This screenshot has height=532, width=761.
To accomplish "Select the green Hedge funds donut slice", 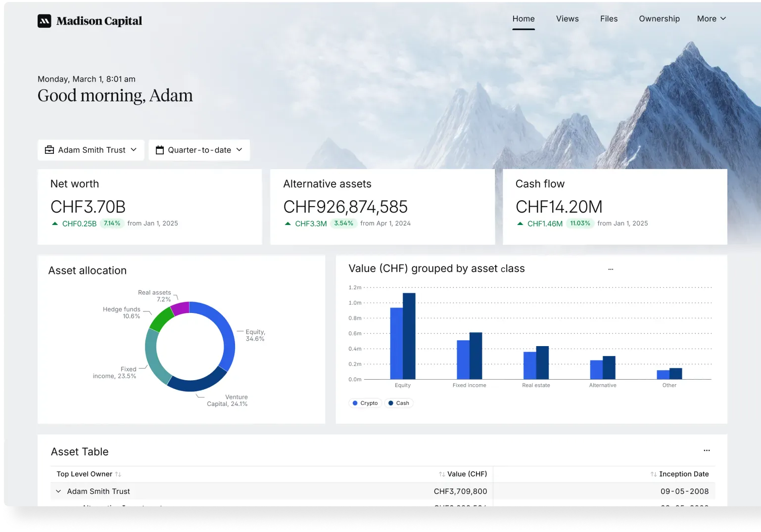I will (161, 319).
